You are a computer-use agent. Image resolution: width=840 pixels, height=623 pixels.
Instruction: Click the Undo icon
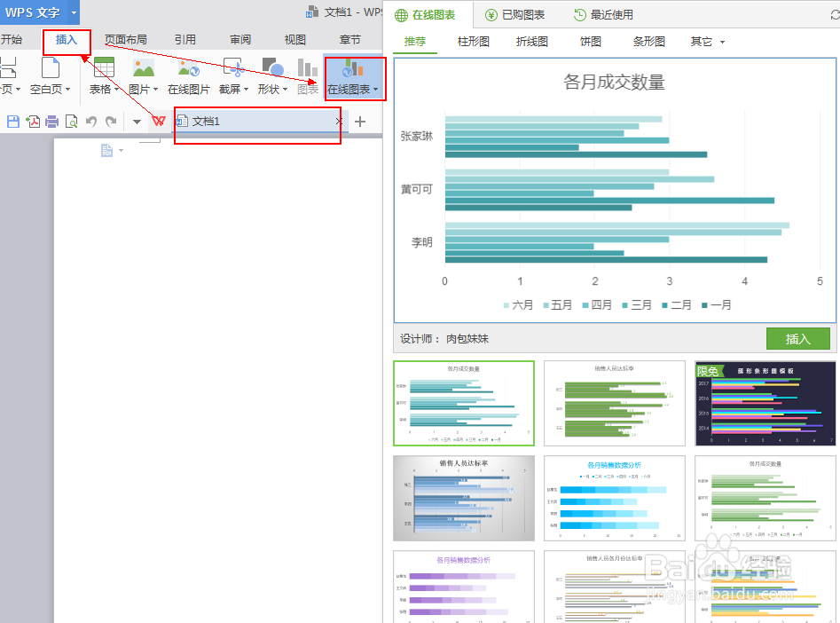tap(91, 122)
